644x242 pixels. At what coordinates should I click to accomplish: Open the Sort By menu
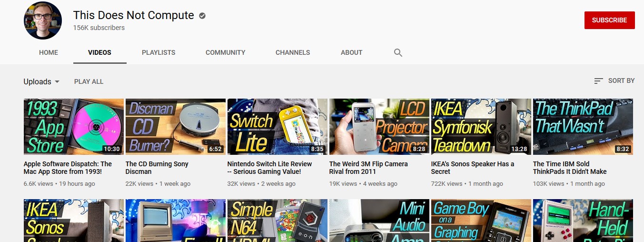614,81
